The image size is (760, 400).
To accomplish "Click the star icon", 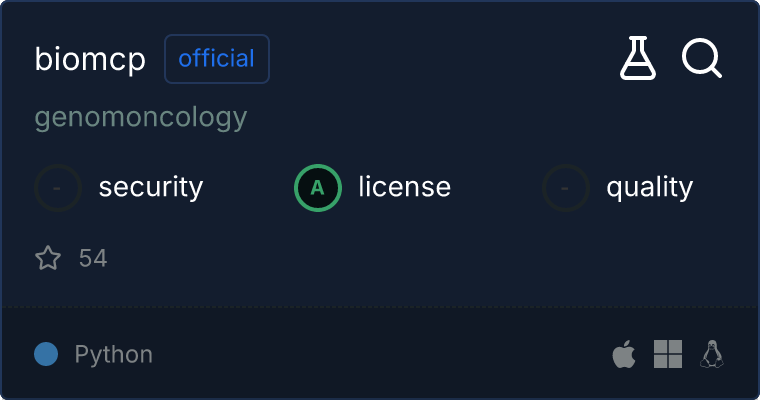I will tap(48, 259).
